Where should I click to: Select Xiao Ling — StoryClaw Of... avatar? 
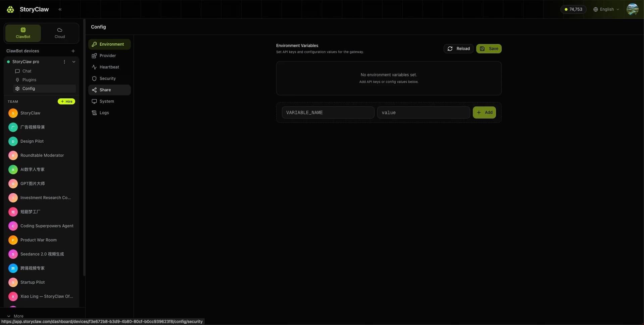(x=13, y=296)
